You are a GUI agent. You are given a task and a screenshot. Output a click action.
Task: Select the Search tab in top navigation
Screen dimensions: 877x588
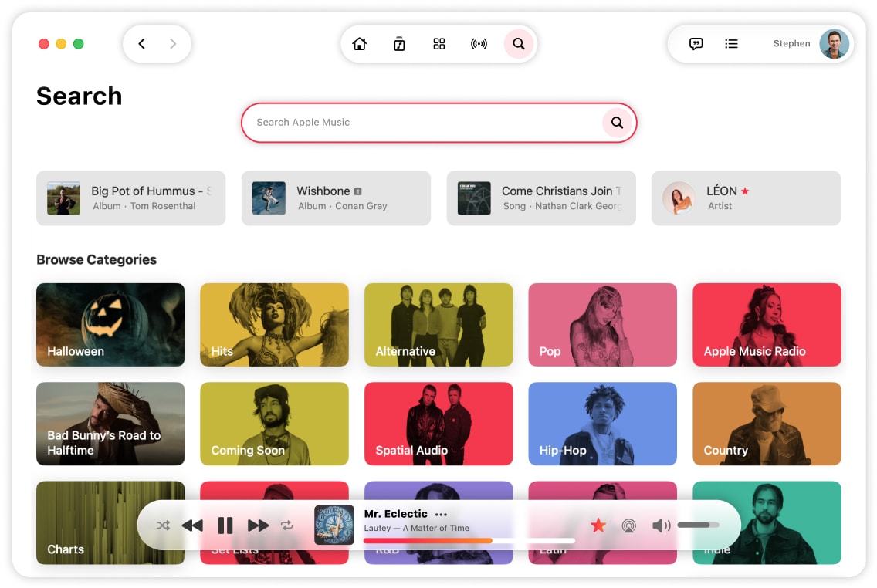tap(519, 44)
